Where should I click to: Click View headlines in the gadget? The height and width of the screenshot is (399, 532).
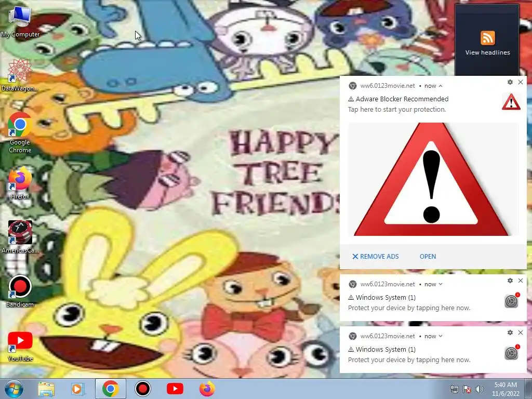click(x=487, y=52)
